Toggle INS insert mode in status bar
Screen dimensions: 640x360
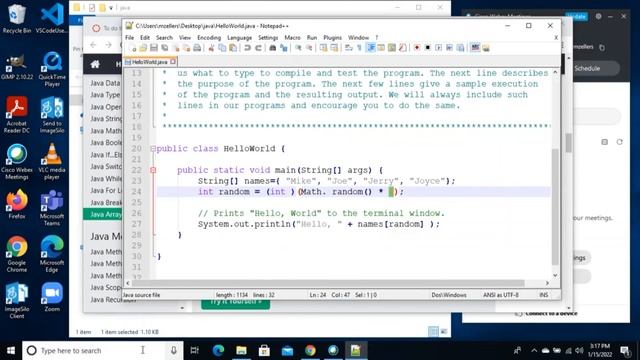coord(544,295)
